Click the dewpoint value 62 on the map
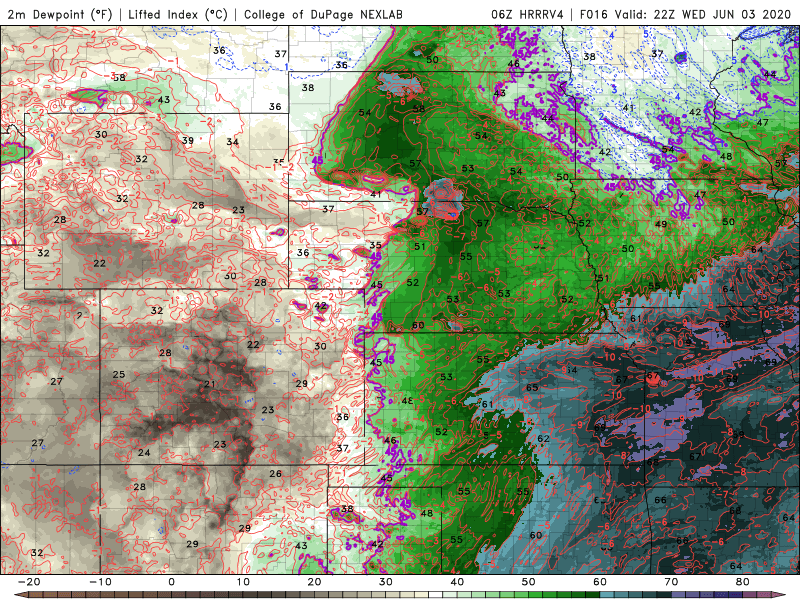This screenshot has height=600, width=800. point(543,438)
